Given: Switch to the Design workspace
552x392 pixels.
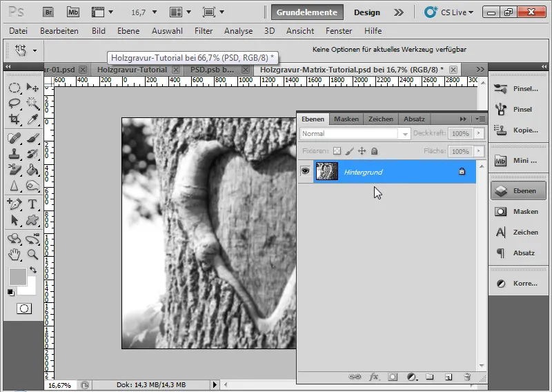Looking at the screenshot, I should pyautogui.click(x=367, y=12).
